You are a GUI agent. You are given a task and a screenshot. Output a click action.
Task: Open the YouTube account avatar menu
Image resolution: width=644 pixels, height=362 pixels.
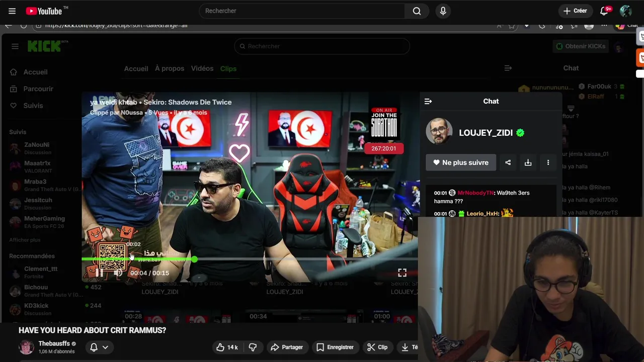625,11
